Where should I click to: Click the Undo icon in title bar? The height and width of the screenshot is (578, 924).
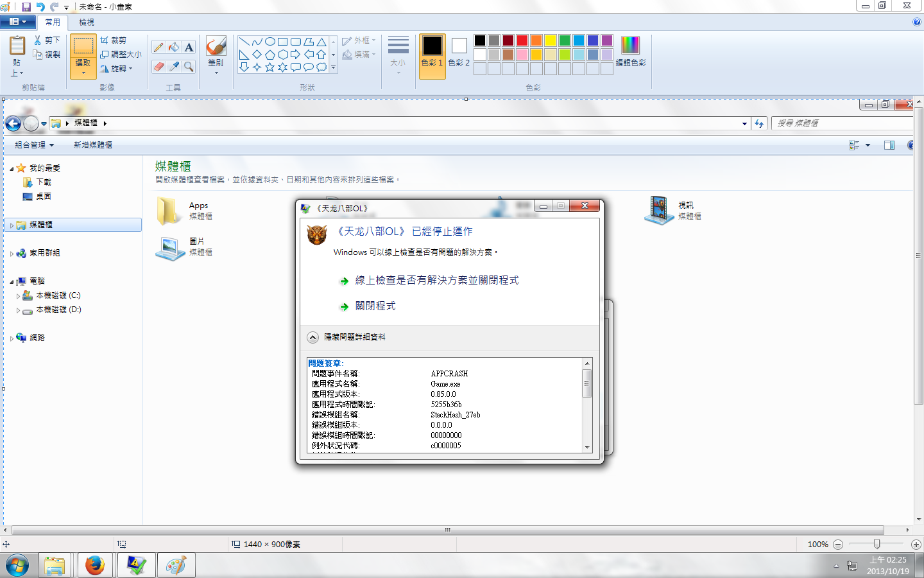(x=40, y=6)
